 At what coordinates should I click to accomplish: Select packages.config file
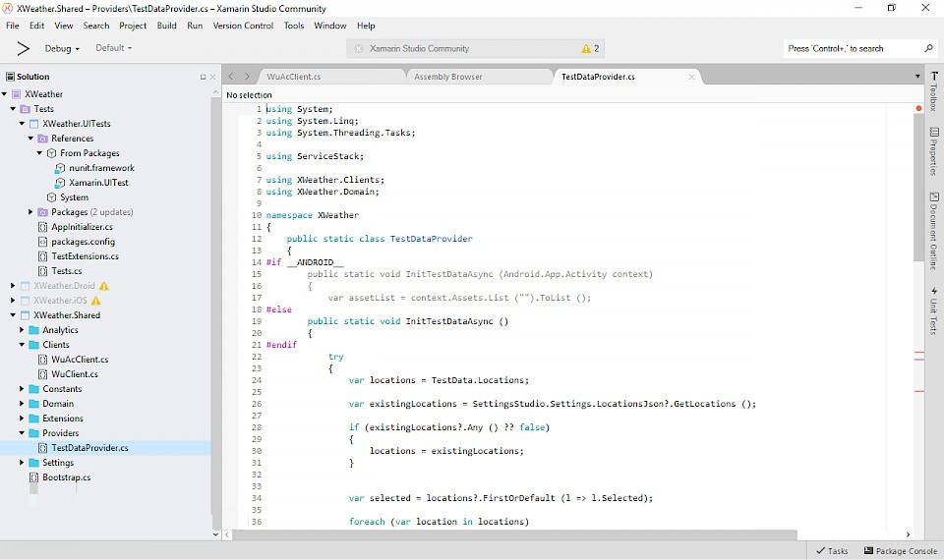pos(83,242)
